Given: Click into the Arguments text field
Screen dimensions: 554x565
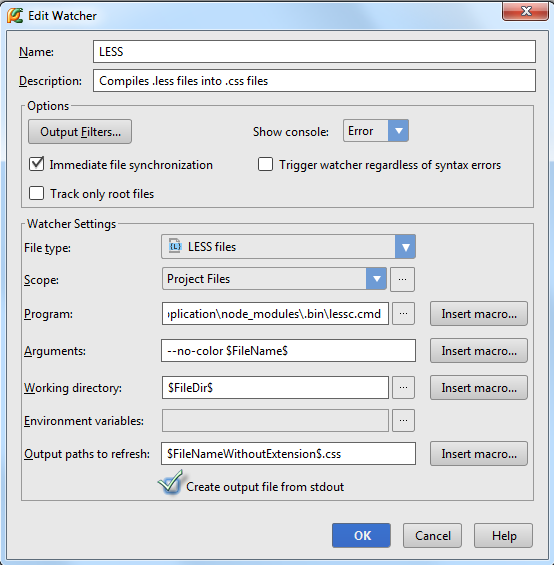Looking at the screenshot, I should (288, 351).
